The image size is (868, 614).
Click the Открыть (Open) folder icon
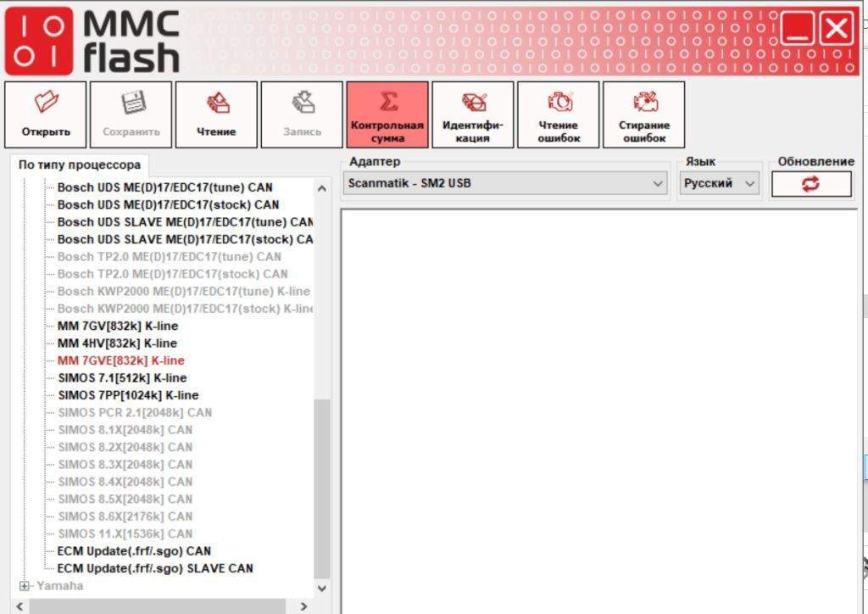pyautogui.click(x=46, y=102)
